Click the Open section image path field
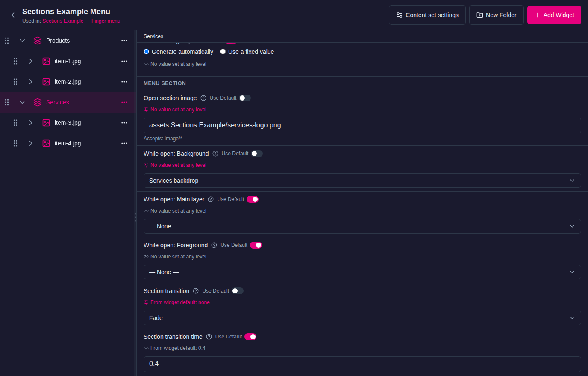 pos(362,125)
